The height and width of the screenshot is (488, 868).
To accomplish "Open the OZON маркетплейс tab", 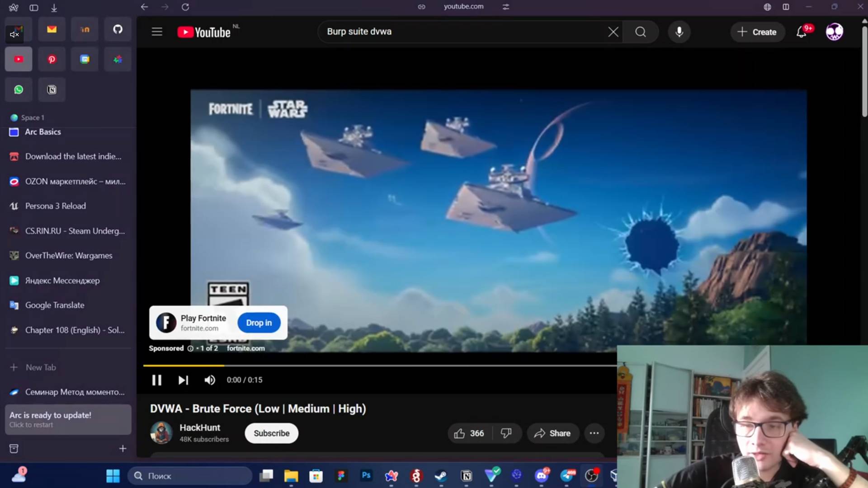I will click(68, 181).
